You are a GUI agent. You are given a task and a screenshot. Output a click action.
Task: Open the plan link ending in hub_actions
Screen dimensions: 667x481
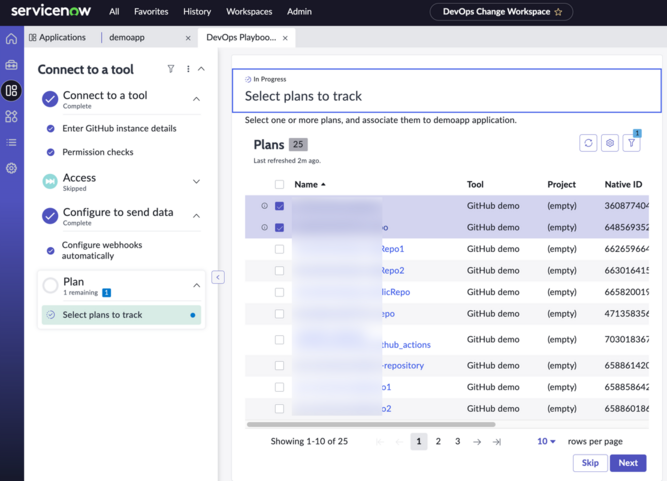tap(406, 345)
